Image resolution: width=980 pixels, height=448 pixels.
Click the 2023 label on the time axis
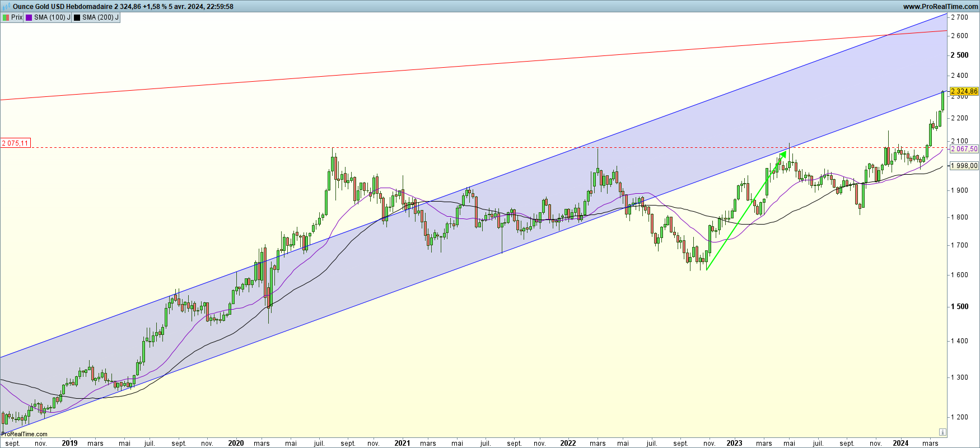point(734,443)
